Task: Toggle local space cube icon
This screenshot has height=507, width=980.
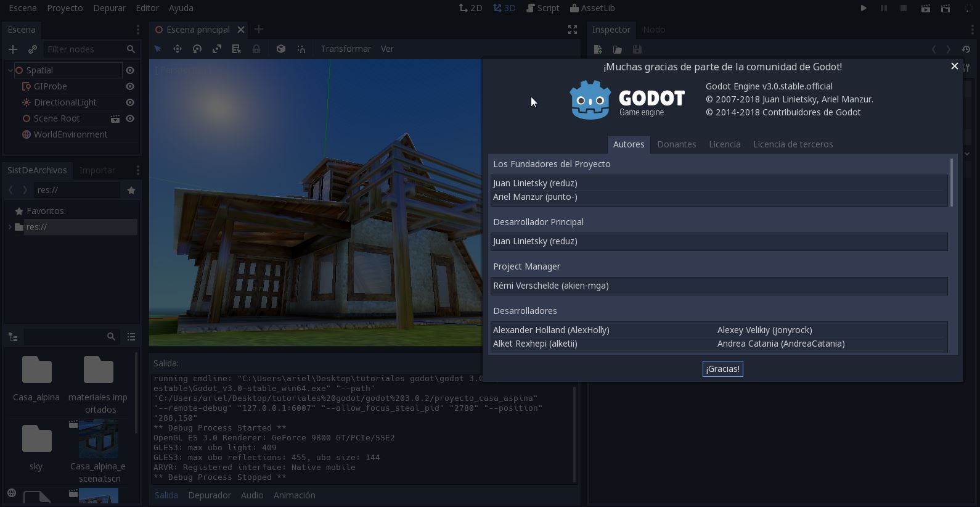Action: coord(281,49)
